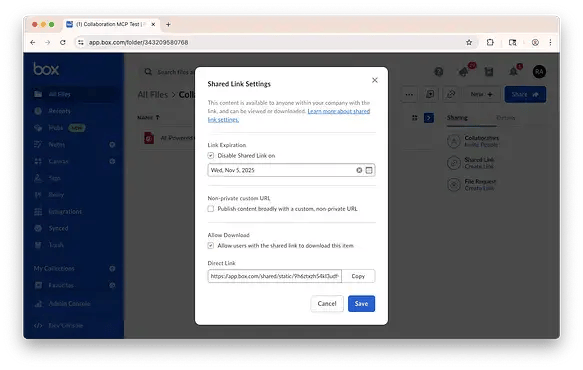Viewport: 583px width, 370px height.
Task: Reload the browser page
Action: click(63, 42)
